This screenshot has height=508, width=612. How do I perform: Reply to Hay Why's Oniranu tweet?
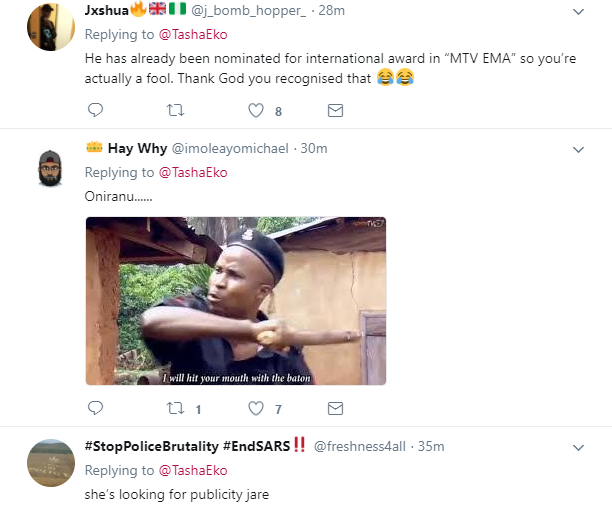(96, 408)
